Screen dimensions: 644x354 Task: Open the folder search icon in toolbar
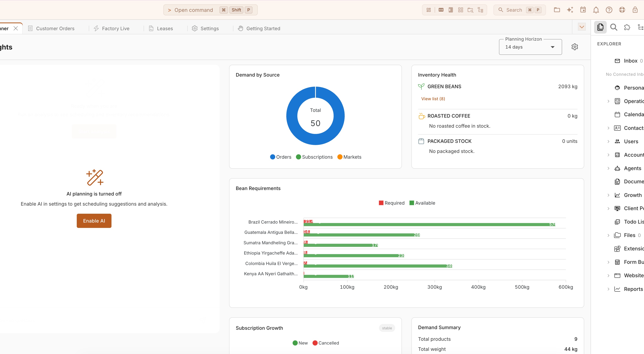pos(470,10)
